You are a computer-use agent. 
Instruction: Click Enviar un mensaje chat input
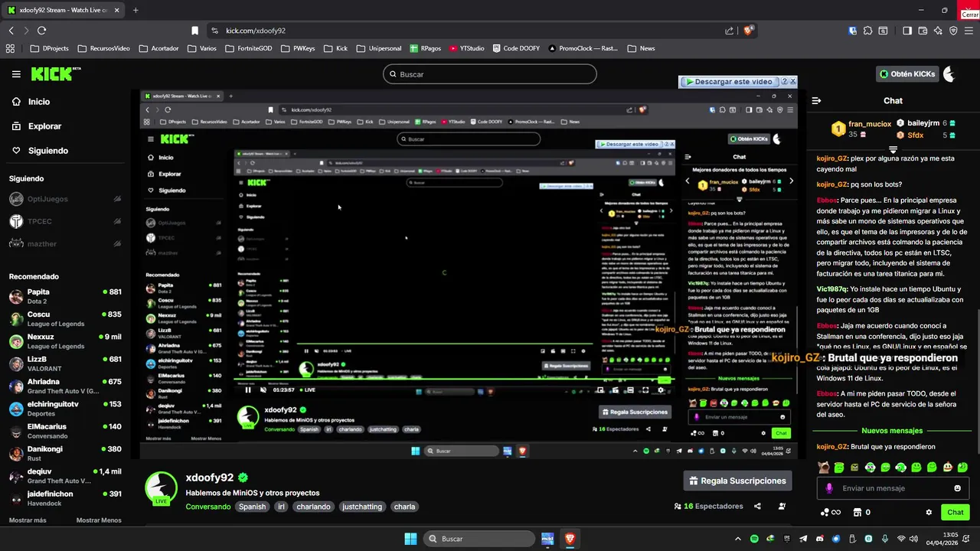(892, 488)
